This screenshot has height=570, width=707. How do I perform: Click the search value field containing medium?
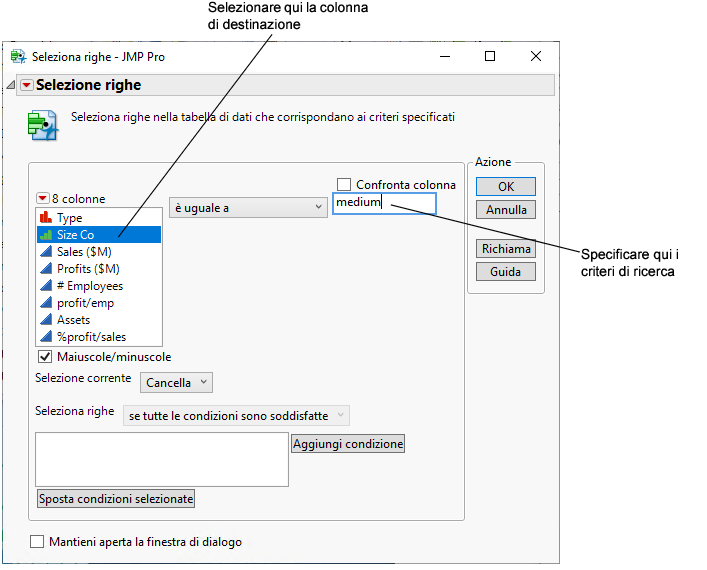click(x=384, y=203)
